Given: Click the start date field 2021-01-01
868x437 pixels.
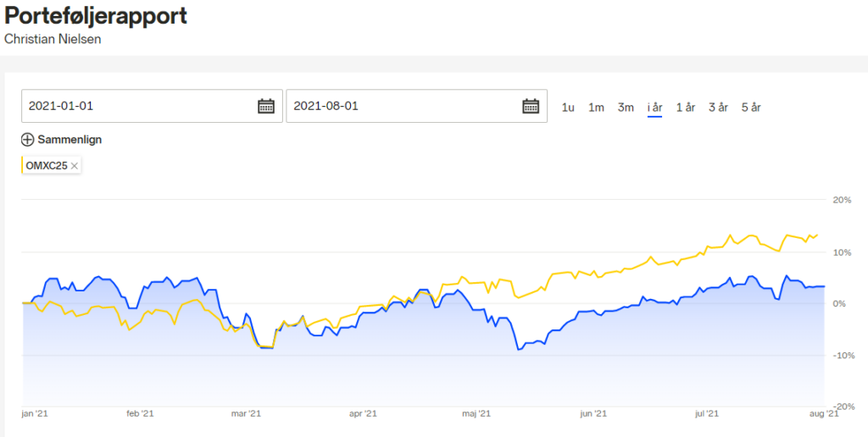Looking at the screenshot, I should [136, 106].
